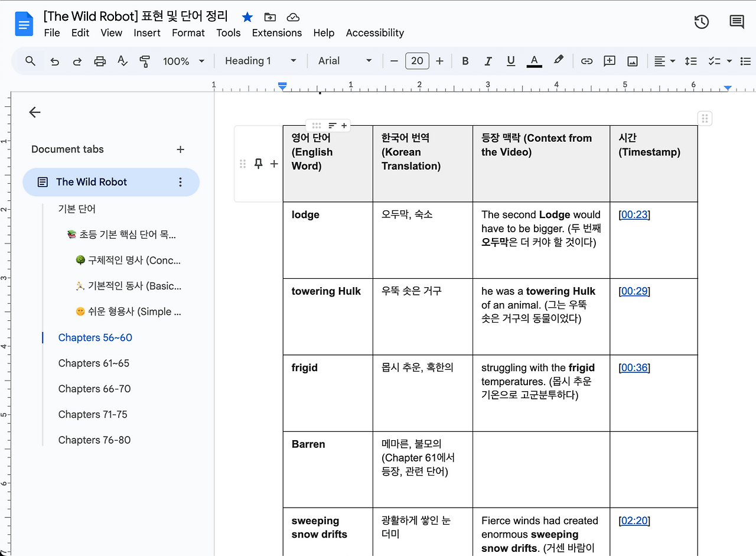The image size is (756, 556).
Task: Click the font size input field
Action: [x=417, y=61]
